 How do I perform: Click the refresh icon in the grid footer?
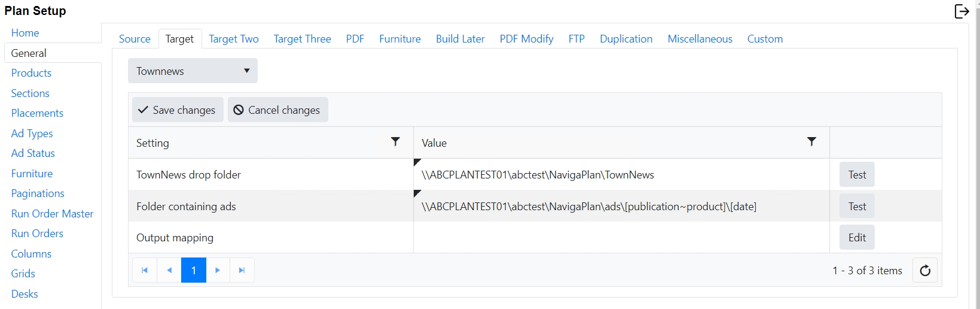(925, 271)
